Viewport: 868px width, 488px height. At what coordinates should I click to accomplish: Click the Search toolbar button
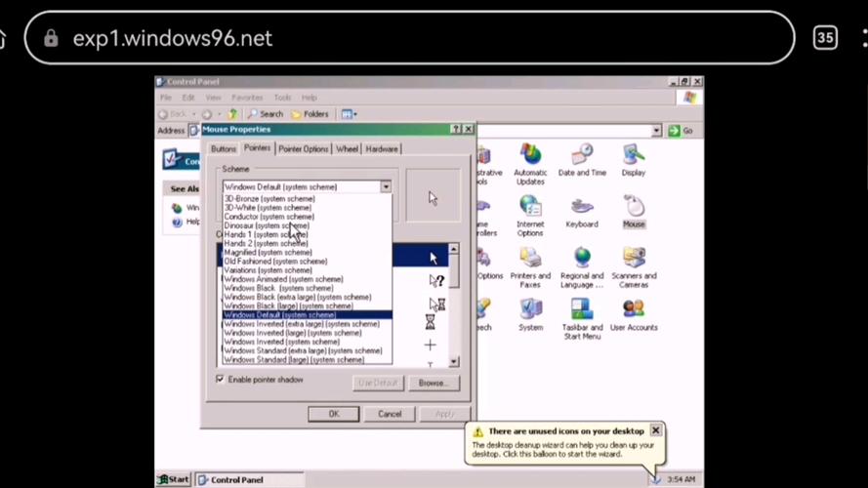(x=266, y=114)
